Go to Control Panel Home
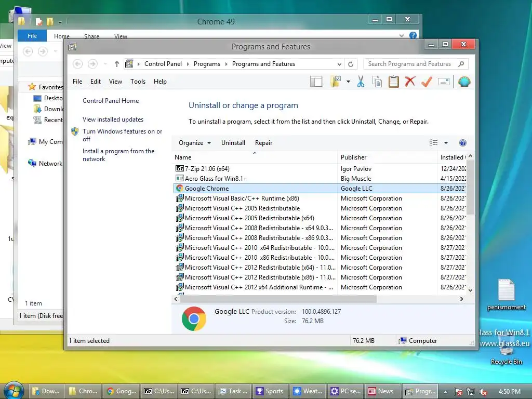This screenshot has height=399, width=532. pos(111,101)
